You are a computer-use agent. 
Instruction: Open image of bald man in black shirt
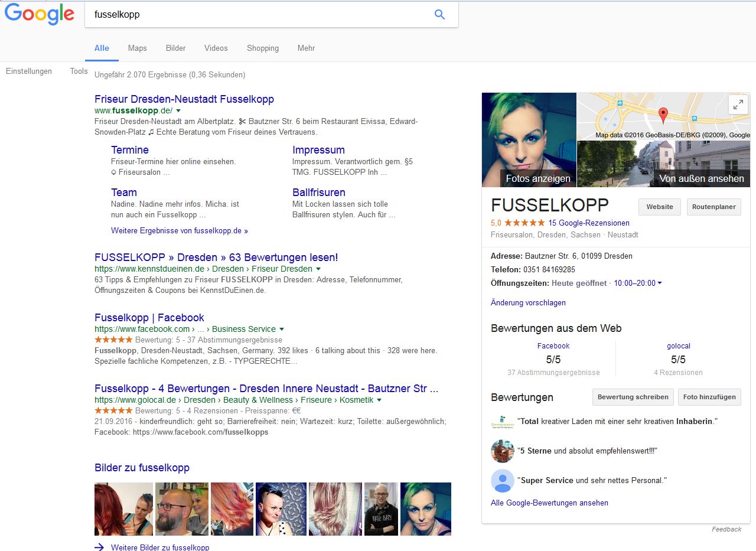(x=382, y=509)
